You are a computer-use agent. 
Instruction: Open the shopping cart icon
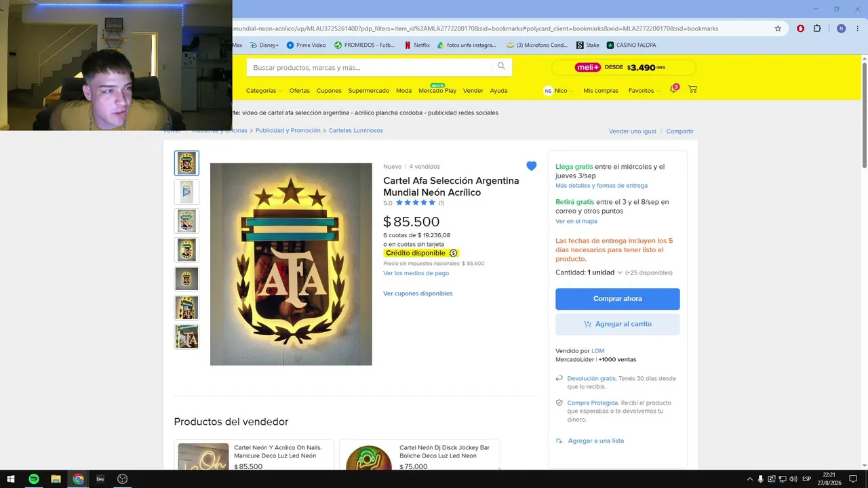(x=692, y=89)
